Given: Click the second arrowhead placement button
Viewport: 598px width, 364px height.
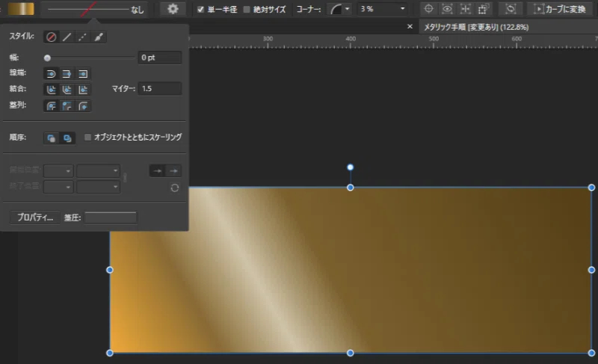Looking at the screenshot, I should [173, 171].
